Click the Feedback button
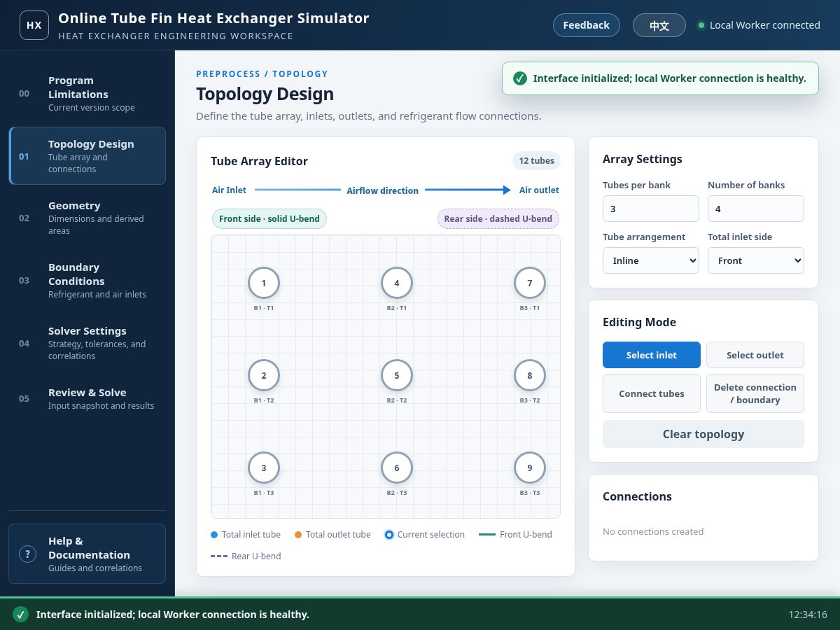The image size is (840, 630). [587, 25]
